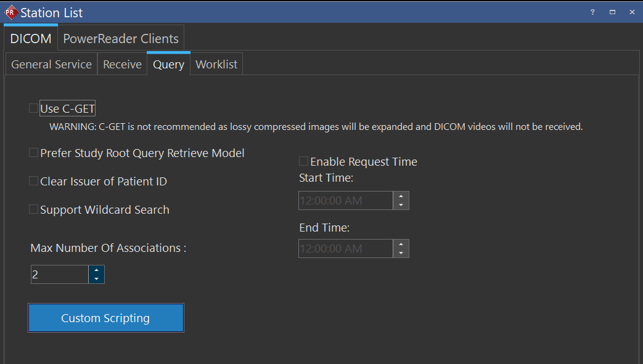Screen dimensions: 643x364
Task: Click the help question mark icon
Action: coord(592,12)
